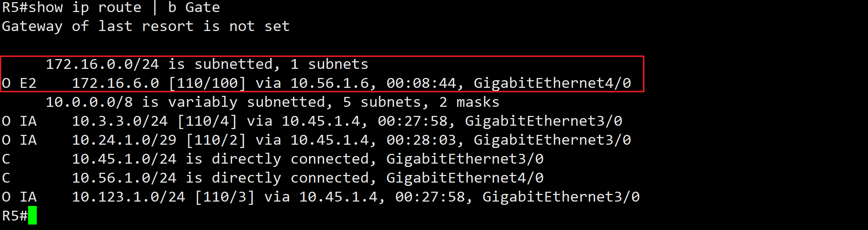This screenshot has height=230, width=868.
Task: Click the 172.16.0.0/24 is subnetted line
Action: 207,65
